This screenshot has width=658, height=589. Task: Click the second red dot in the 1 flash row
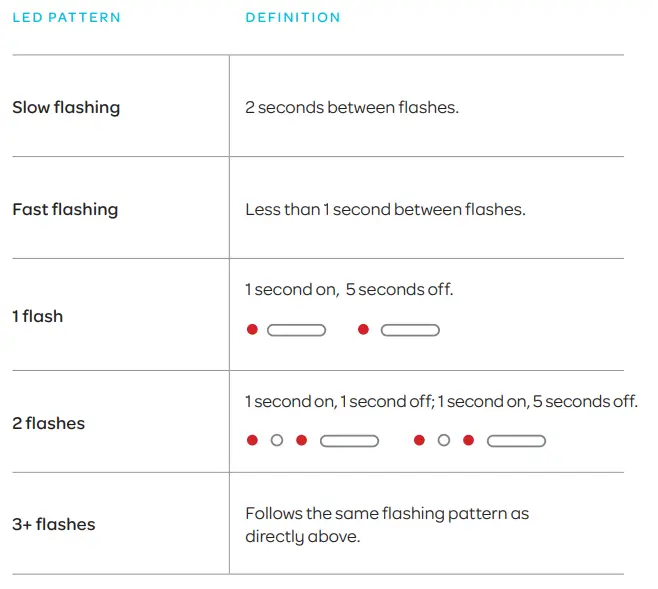coord(363,329)
